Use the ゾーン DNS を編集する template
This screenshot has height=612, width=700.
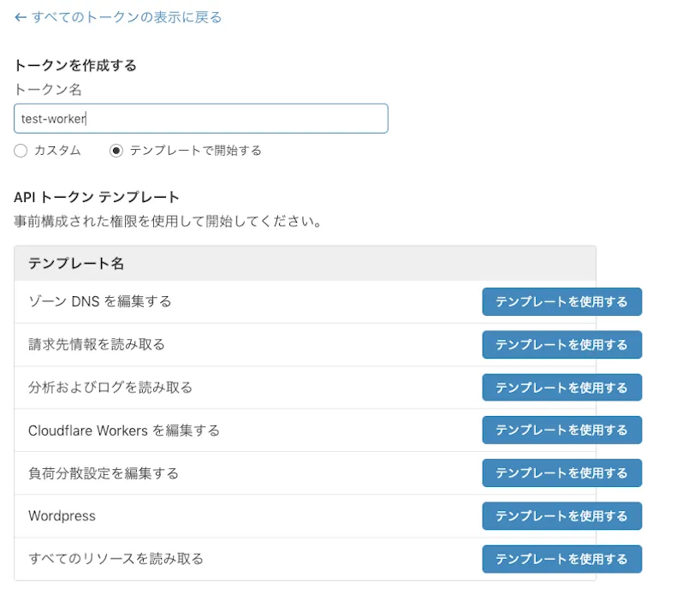[x=561, y=301]
